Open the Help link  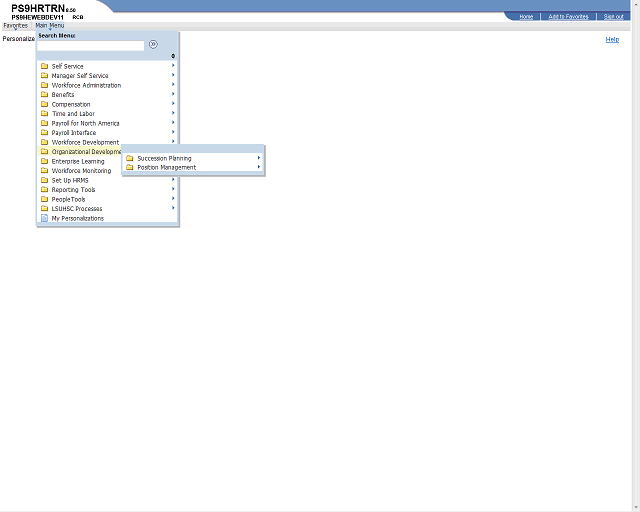[x=612, y=39]
